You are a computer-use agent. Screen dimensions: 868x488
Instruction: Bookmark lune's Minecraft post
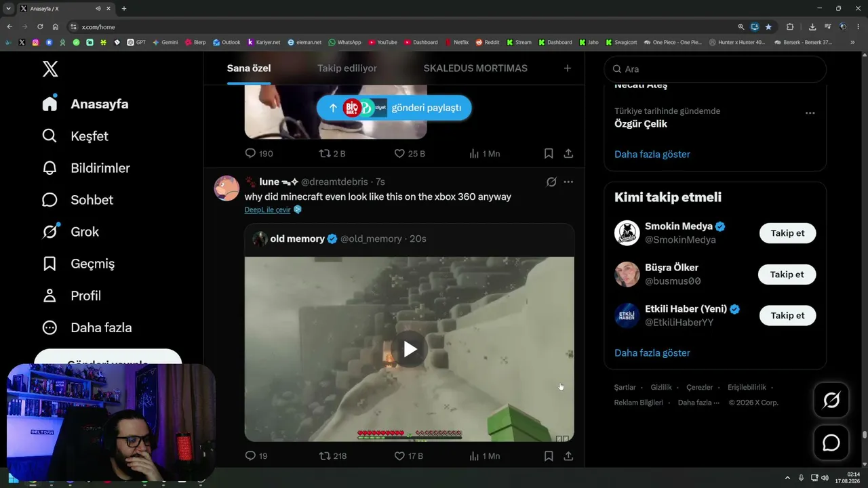(x=549, y=456)
